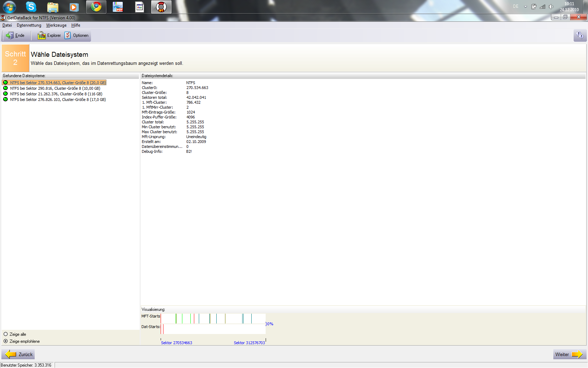Screen dimensions: 588x368
Task: Switch to Google Chrome in the taskbar
Action: (96, 7)
